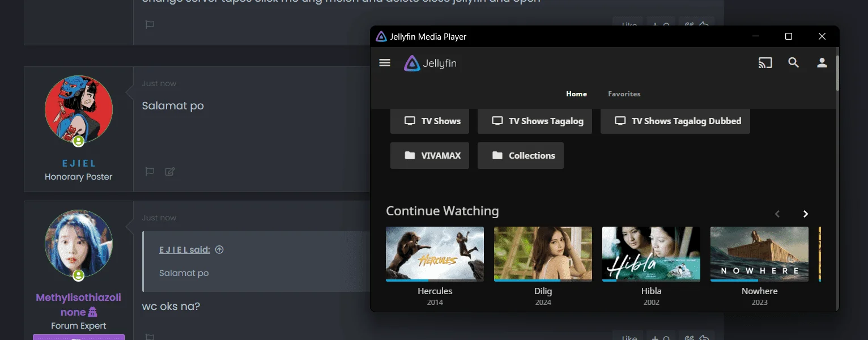
Task: Open the VIVAMAX folder
Action: [x=429, y=155]
